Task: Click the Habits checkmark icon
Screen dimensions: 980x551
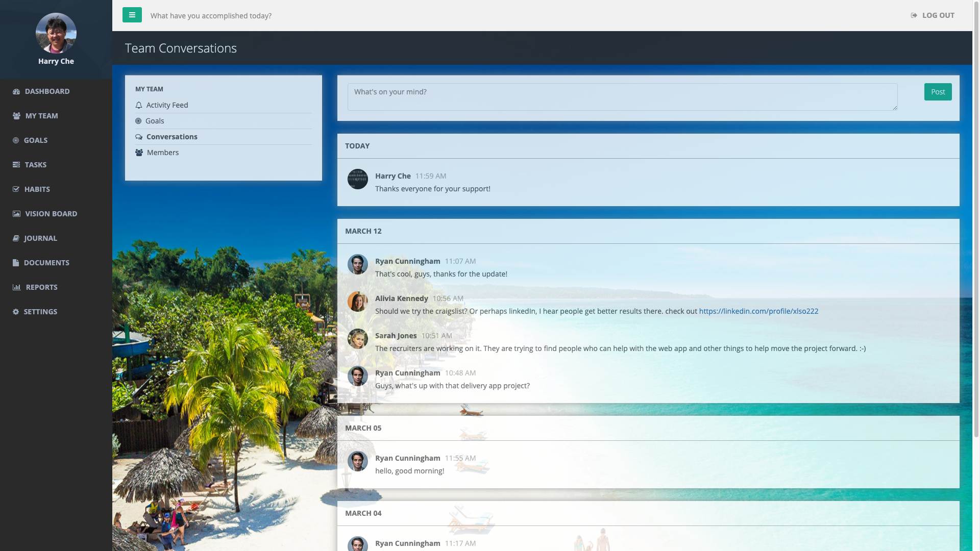Action: click(x=16, y=189)
